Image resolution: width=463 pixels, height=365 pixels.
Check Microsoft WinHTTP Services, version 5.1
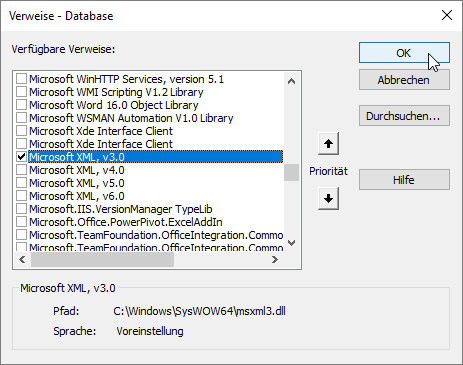[x=22, y=79]
